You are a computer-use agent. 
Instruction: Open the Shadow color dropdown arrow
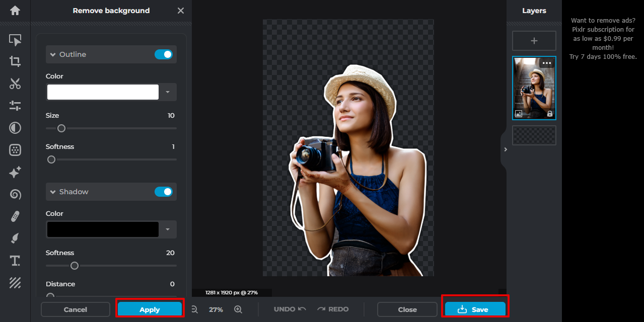click(x=168, y=229)
